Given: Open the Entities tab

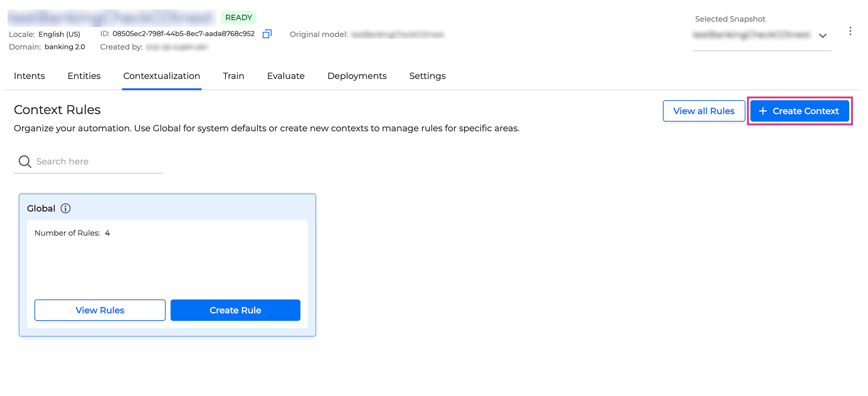Looking at the screenshot, I should coord(84,76).
